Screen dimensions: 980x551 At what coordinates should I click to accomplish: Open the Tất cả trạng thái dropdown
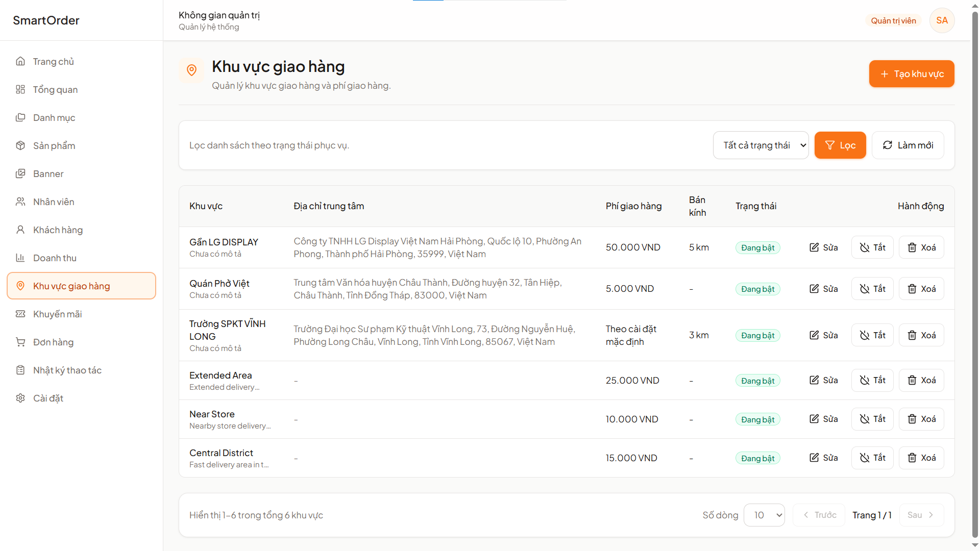click(x=761, y=145)
